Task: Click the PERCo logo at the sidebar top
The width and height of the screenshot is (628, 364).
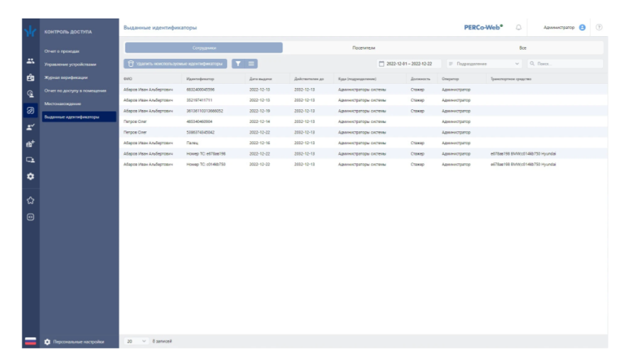Action: click(31, 31)
